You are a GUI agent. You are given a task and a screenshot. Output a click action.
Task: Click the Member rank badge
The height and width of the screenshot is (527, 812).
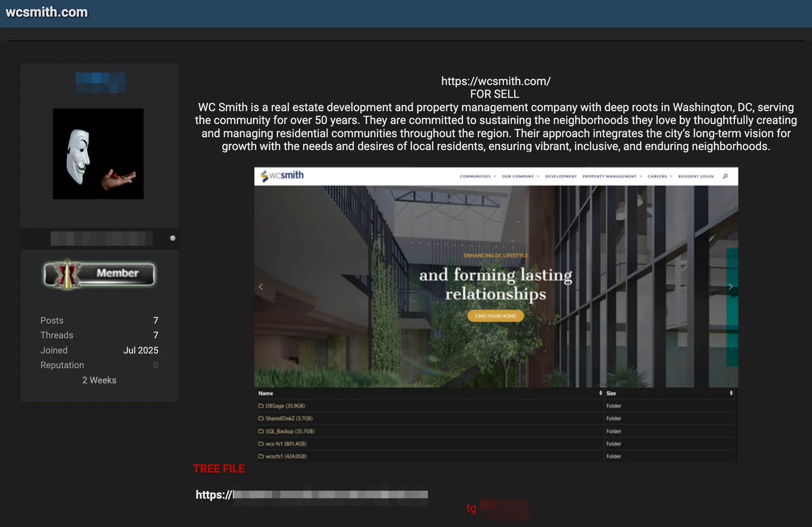[99, 274]
